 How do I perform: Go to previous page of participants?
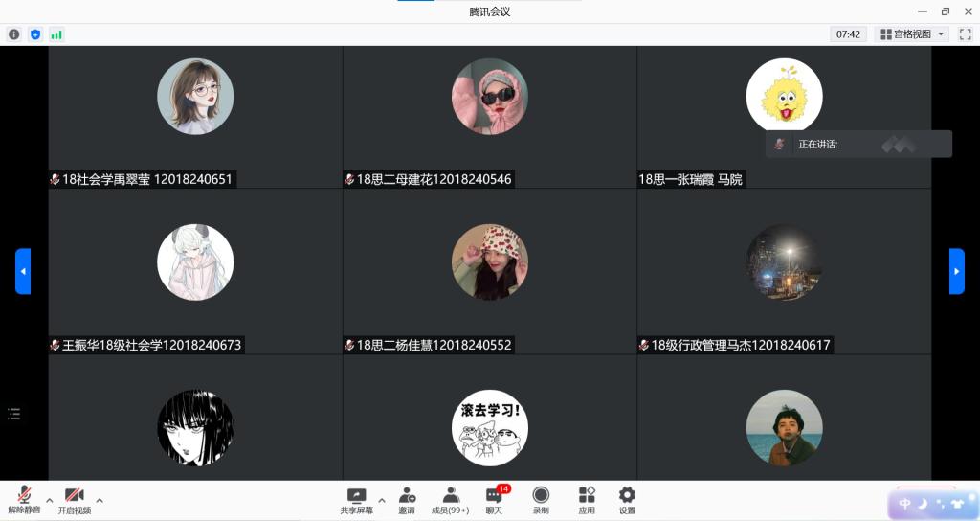[x=23, y=271]
